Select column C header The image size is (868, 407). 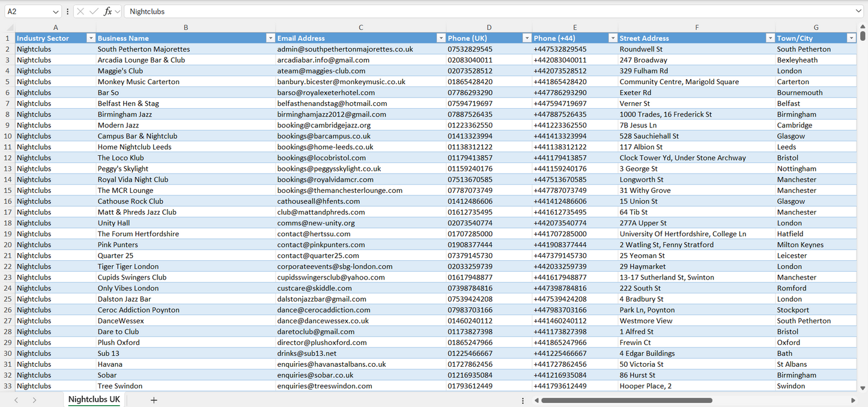(x=361, y=28)
